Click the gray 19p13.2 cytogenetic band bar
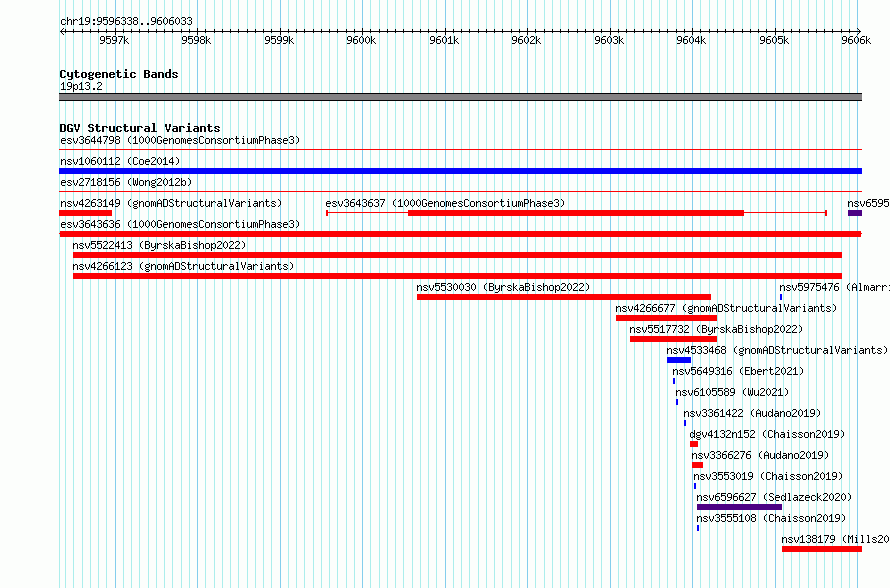 (460, 97)
